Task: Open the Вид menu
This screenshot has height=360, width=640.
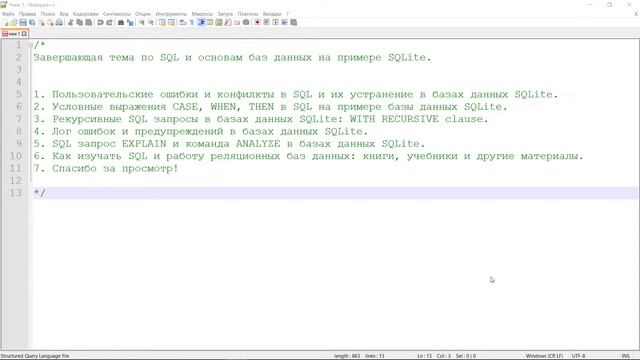Action: (64, 14)
